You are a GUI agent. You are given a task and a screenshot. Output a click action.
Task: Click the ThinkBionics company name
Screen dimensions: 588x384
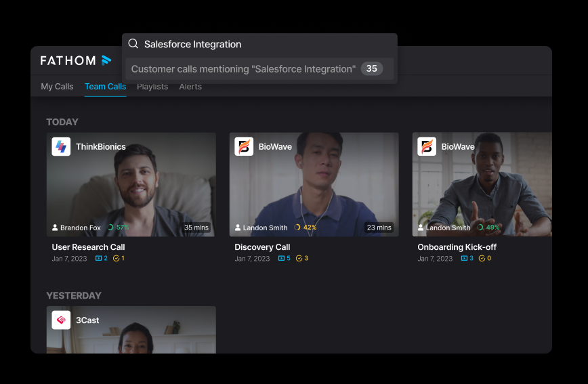click(101, 147)
